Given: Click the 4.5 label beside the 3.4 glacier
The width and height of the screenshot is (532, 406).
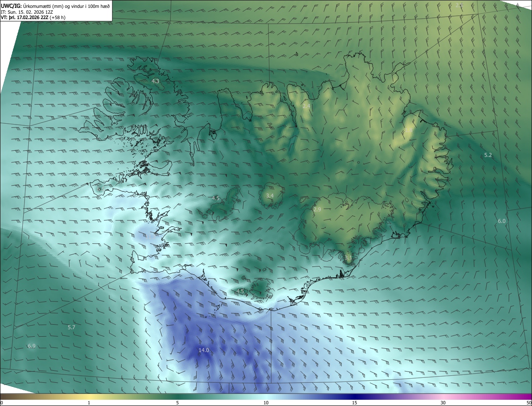Looking at the screenshot, I should pyautogui.click(x=215, y=198).
